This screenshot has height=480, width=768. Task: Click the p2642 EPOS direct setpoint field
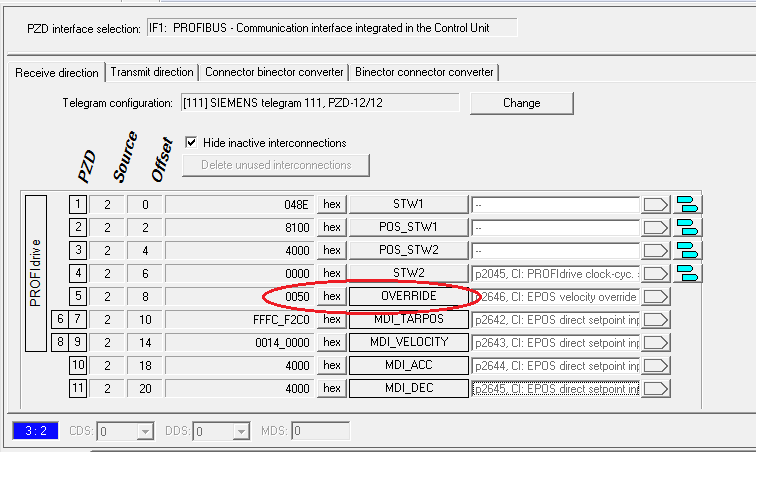pos(555,320)
